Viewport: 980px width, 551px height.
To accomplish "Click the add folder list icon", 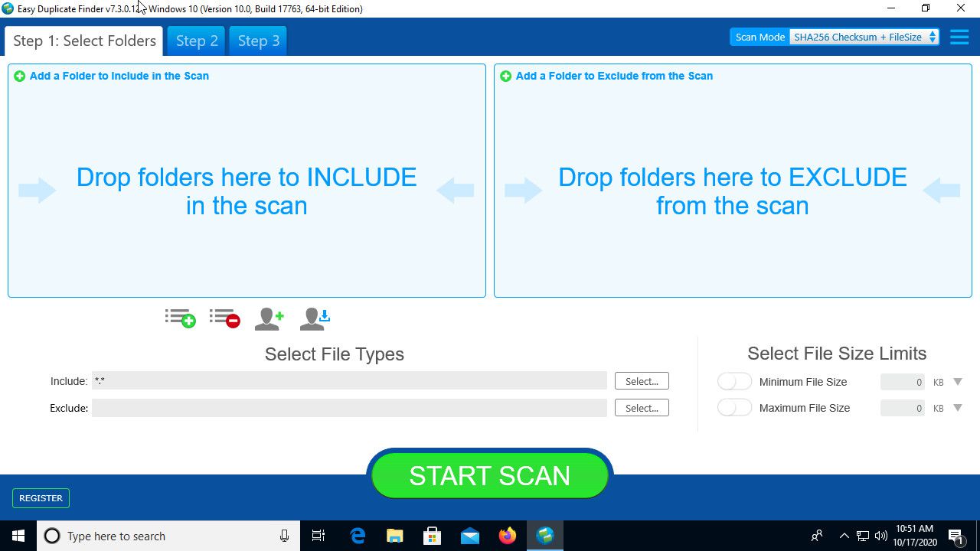I will [180, 318].
